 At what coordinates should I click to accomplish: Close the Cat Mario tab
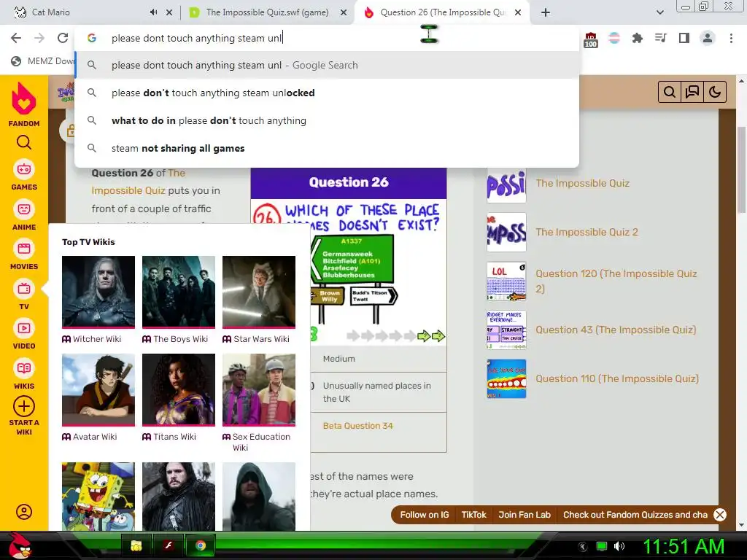click(169, 12)
